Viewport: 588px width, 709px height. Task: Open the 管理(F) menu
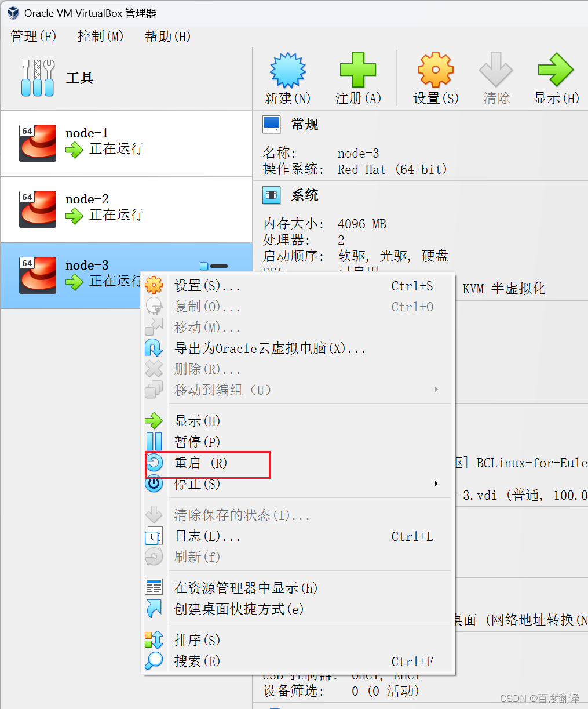coord(34,37)
